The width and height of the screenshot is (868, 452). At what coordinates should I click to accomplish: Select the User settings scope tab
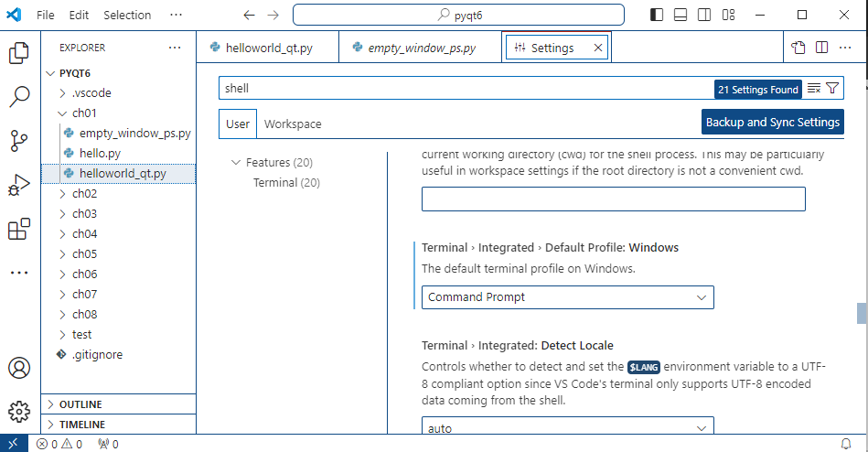238,124
